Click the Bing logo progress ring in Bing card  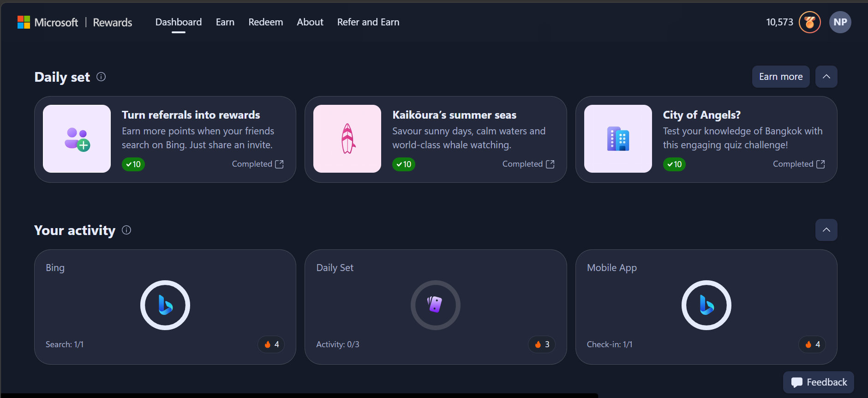click(165, 305)
